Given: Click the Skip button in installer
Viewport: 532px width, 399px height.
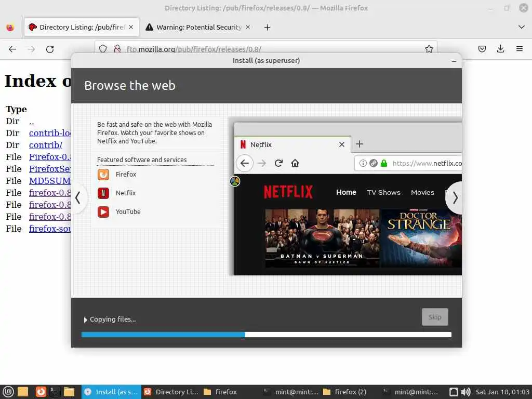Looking at the screenshot, I should coord(435,317).
